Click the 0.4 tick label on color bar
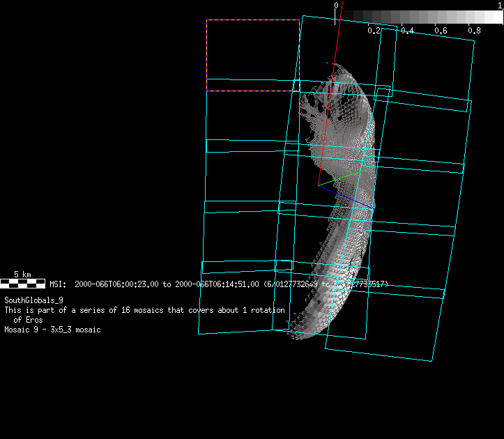The image size is (504, 439). pos(407,31)
